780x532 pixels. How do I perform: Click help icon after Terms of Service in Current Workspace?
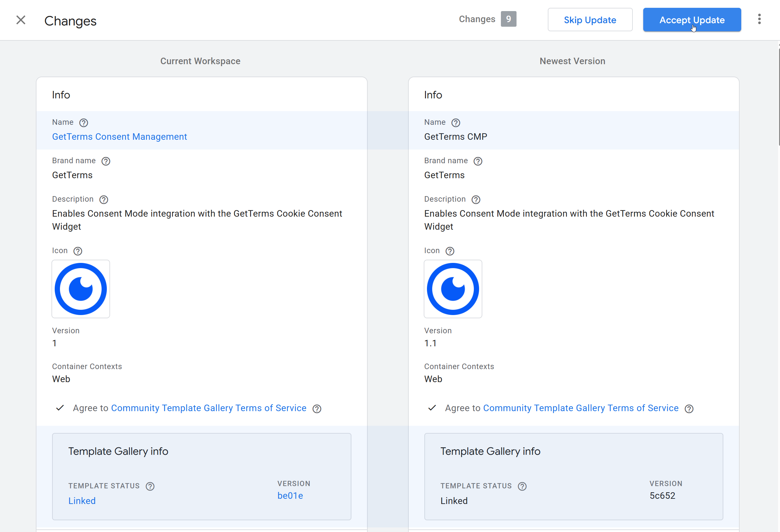[317, 409]
